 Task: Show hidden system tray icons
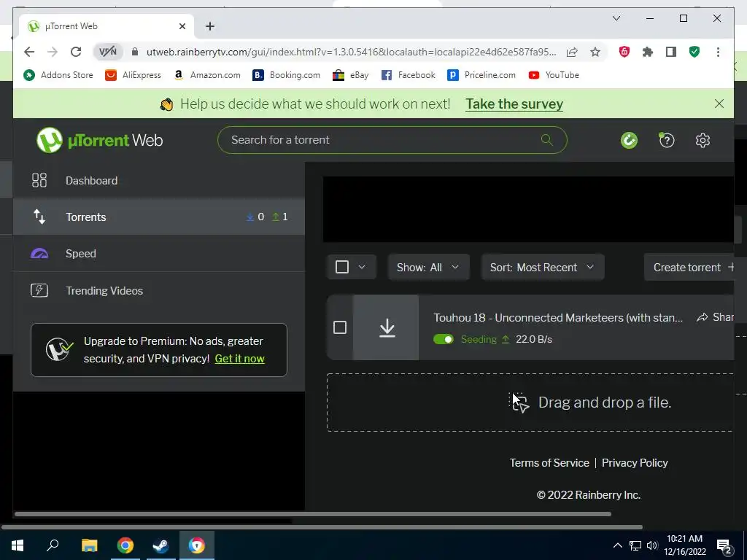point(617,545)
